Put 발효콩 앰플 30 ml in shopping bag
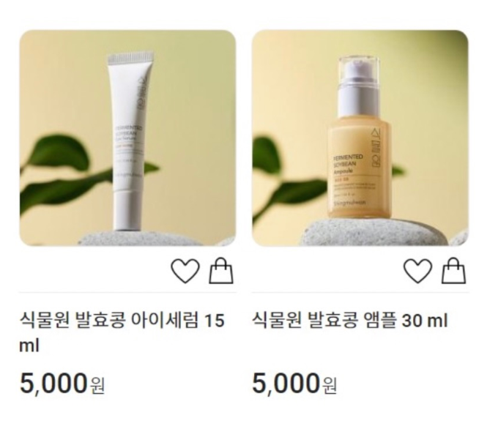Image resolution: width=479 pixels, height=448 pixels. click(x=454, y=271)
